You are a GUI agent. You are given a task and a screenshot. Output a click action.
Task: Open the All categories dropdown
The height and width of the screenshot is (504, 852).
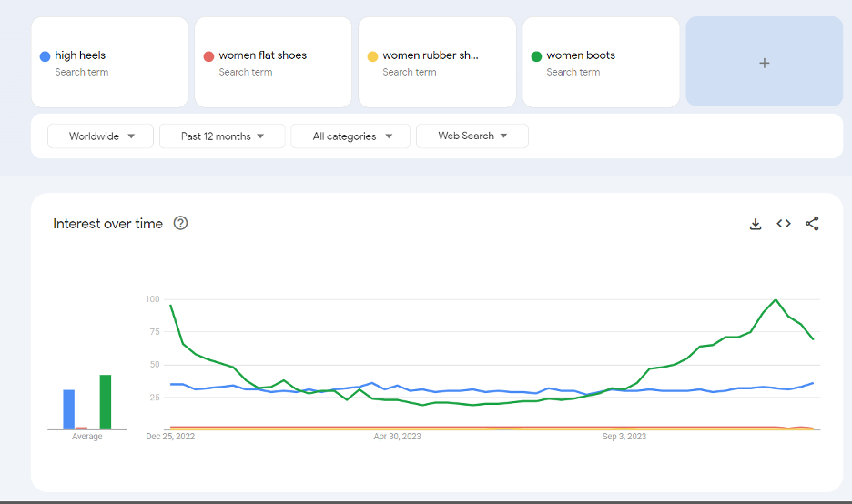(350, 136)
